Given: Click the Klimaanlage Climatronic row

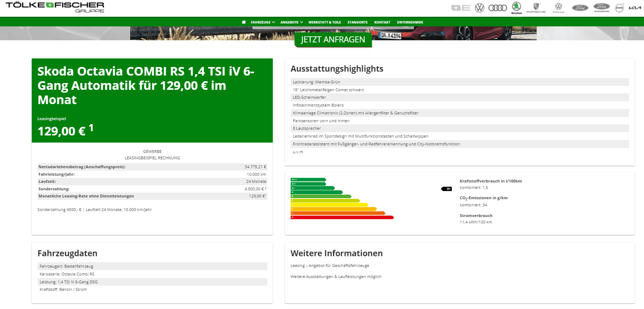Looking at the screenshot, I should tap(460, 113).
